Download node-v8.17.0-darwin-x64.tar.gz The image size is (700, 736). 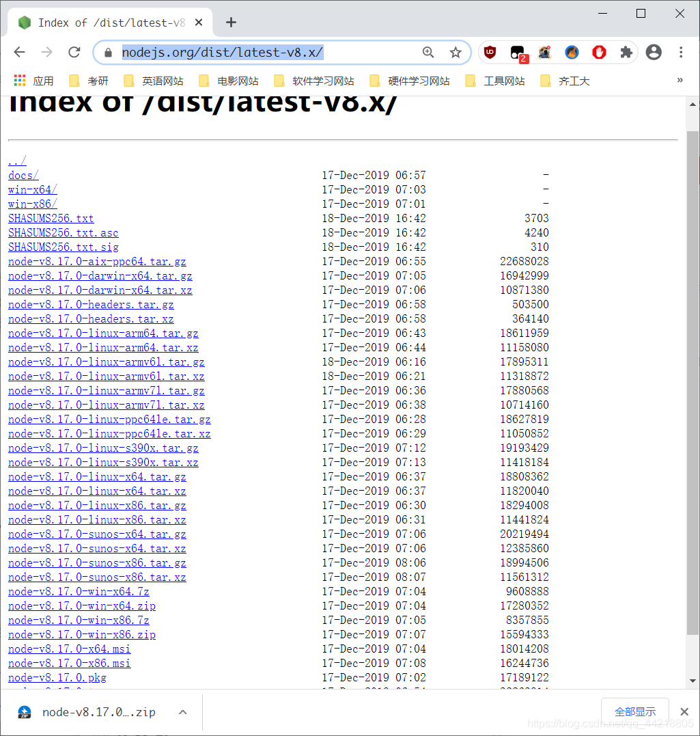click(x=100, y=275)
